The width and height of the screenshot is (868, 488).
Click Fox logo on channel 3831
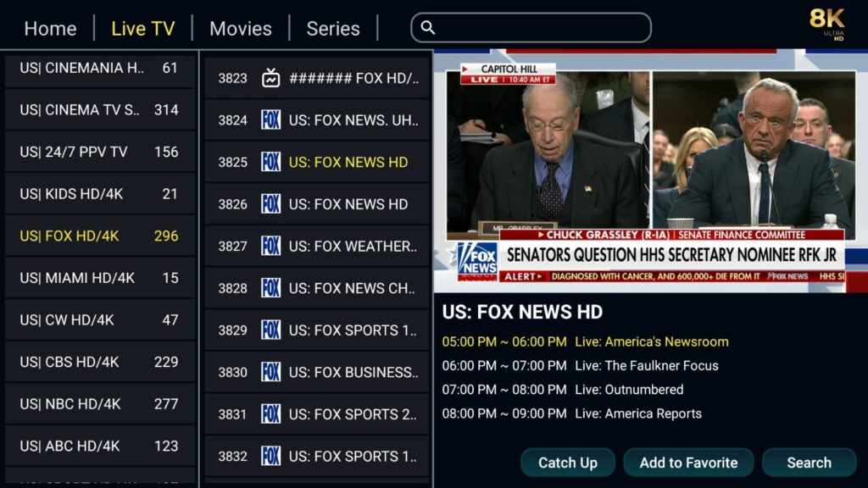(270, 413)
